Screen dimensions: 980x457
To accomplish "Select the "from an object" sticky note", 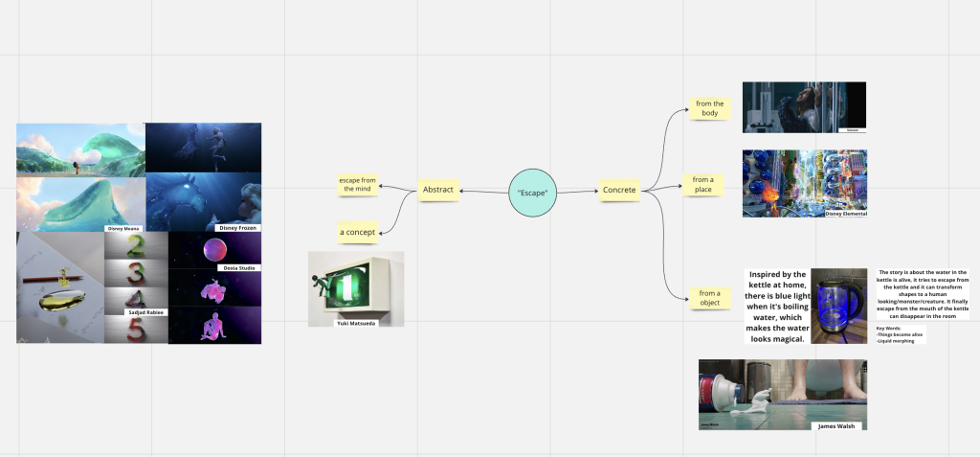I will (710, 298).
